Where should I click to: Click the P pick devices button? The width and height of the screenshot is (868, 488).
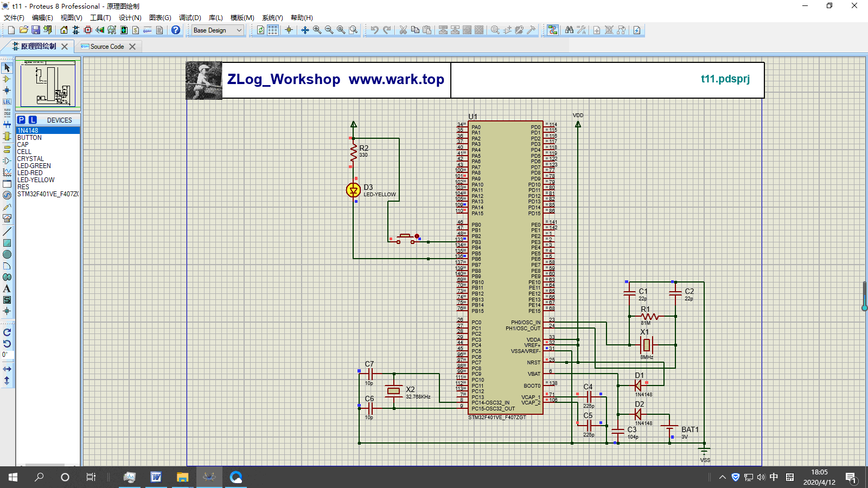[21, 120]
